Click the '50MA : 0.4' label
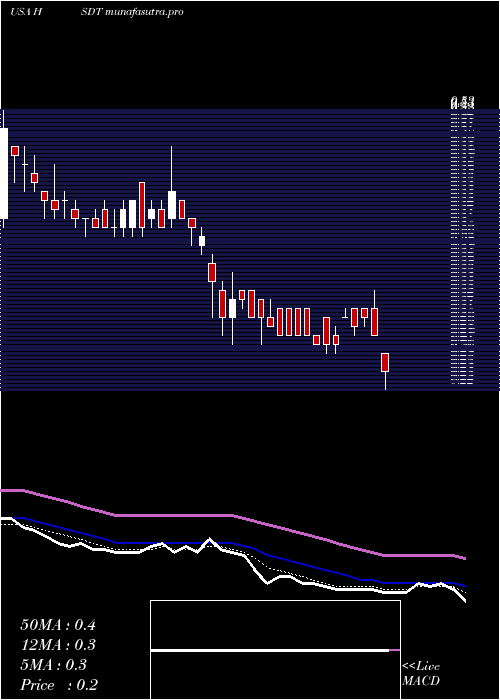Viewport: 500px width, 700px height. click(58, 625)
